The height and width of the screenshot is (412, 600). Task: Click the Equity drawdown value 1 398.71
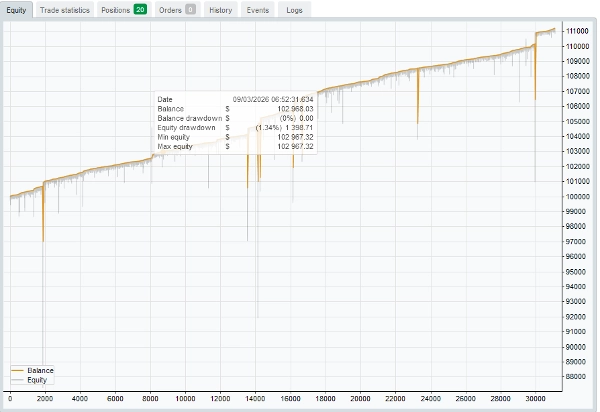coord(299,127)
